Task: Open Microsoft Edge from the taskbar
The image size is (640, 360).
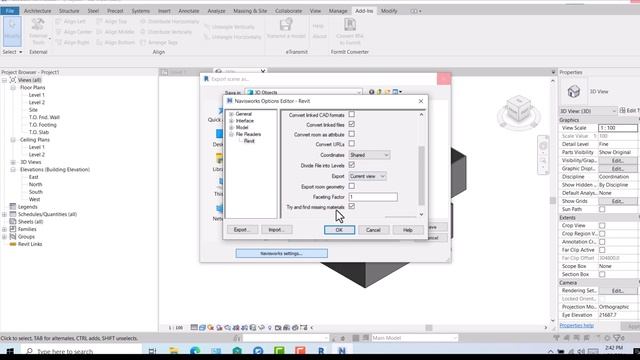Action: [195, 351]
